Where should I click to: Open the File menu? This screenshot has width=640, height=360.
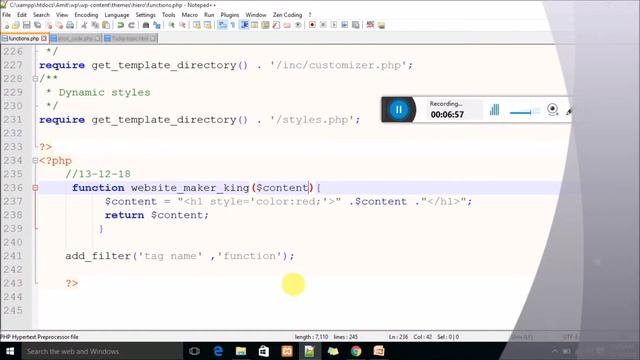[7, 15]
